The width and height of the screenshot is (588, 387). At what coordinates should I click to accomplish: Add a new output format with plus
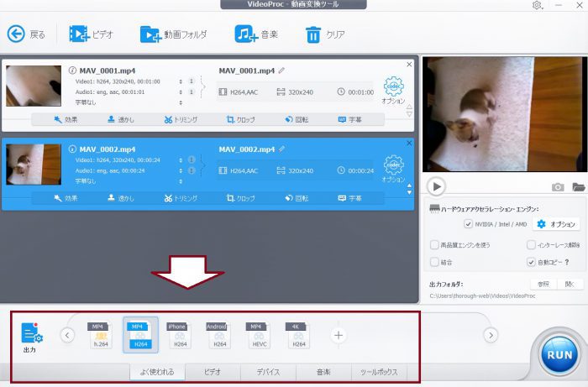(x=339, y=335)
